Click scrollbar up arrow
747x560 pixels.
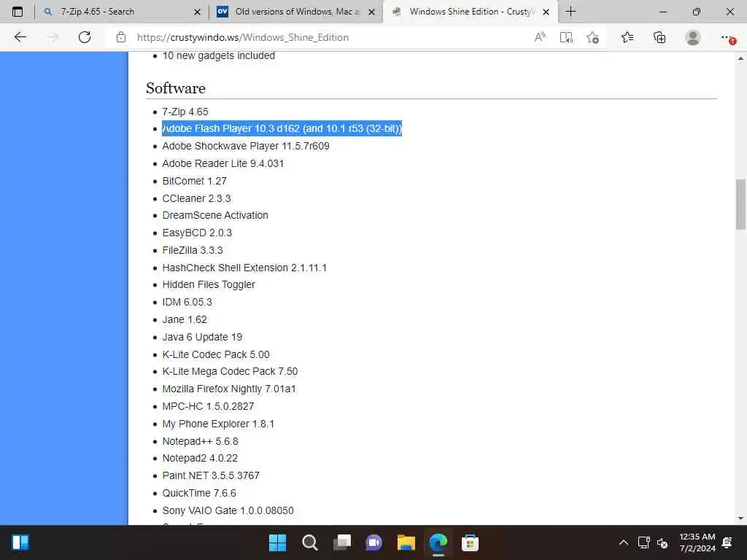click(x=740, y=58)
